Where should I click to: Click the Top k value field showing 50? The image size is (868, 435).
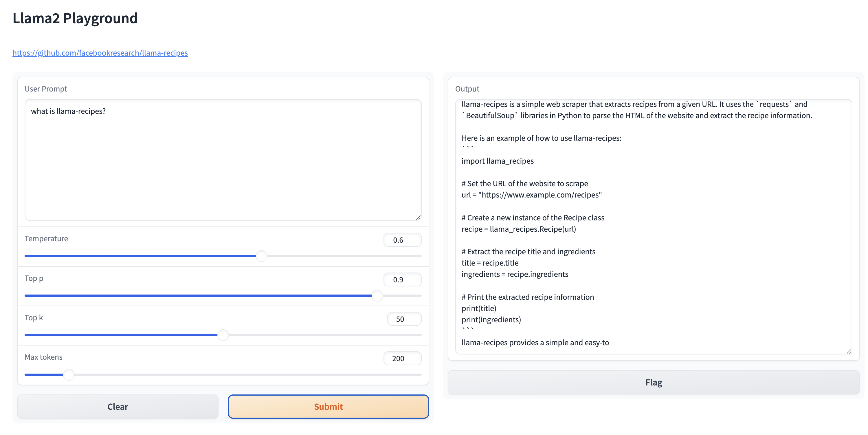(x=404, y=319)
